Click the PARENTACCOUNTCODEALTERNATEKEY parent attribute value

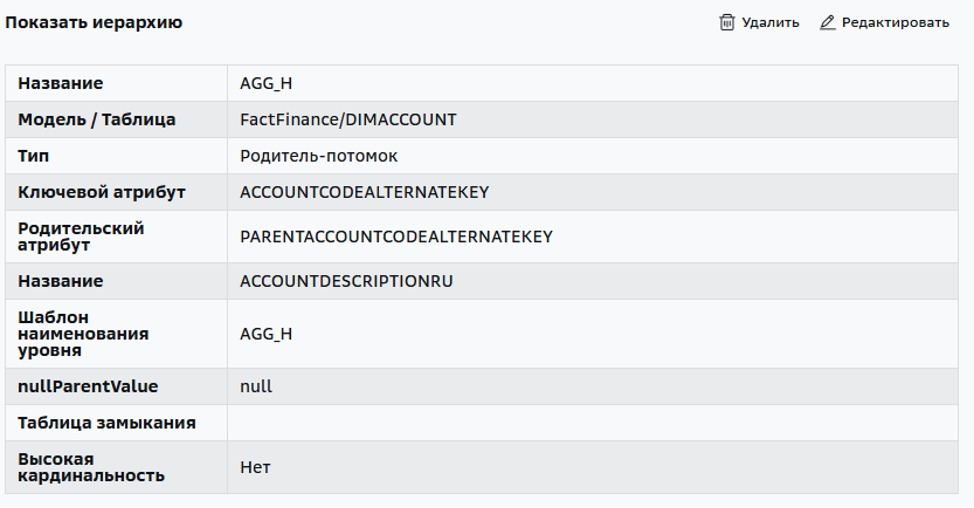tap(396, 237)
